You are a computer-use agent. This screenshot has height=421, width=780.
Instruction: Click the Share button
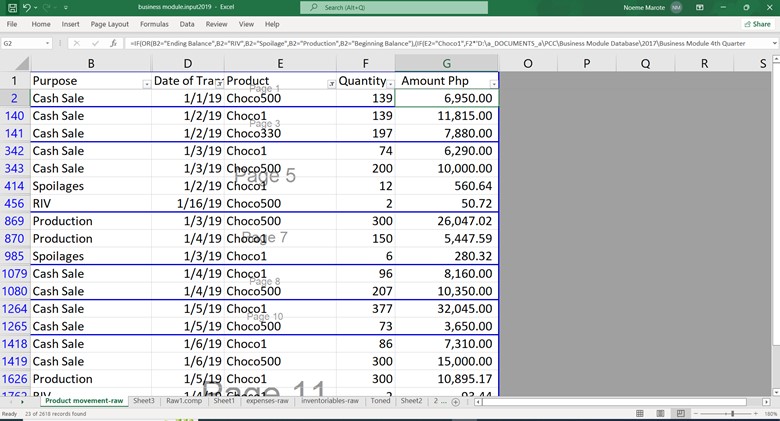[x=758, y=24]
